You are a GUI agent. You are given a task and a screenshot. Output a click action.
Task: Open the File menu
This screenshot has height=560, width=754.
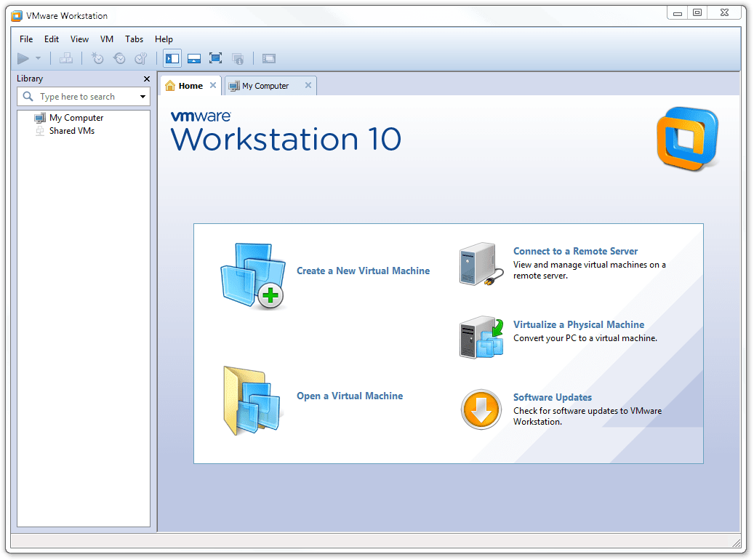[x=26, y=39]
